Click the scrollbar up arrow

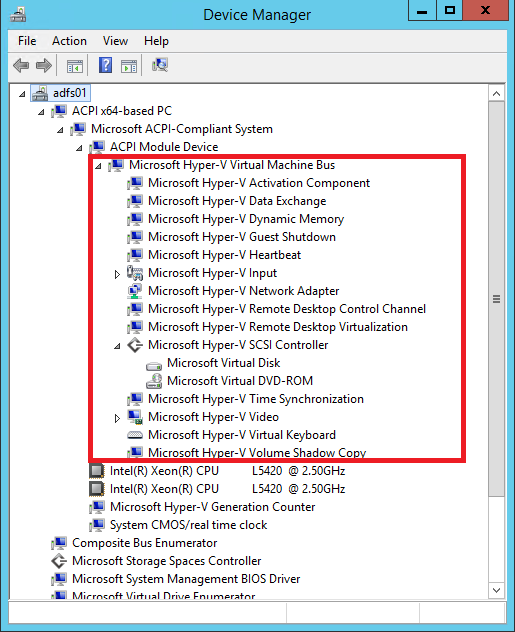tap(496, 94)
